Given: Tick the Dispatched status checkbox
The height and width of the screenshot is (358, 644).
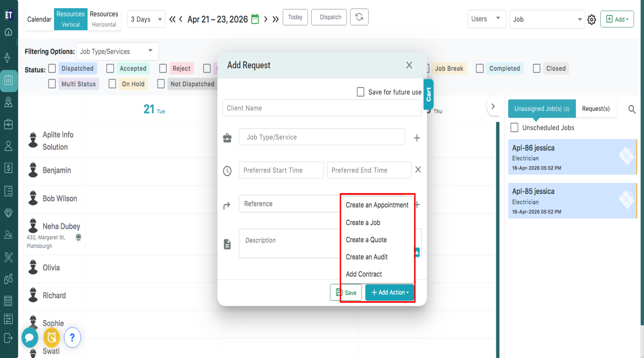Looking at the screenshot, I should (52, 68).
